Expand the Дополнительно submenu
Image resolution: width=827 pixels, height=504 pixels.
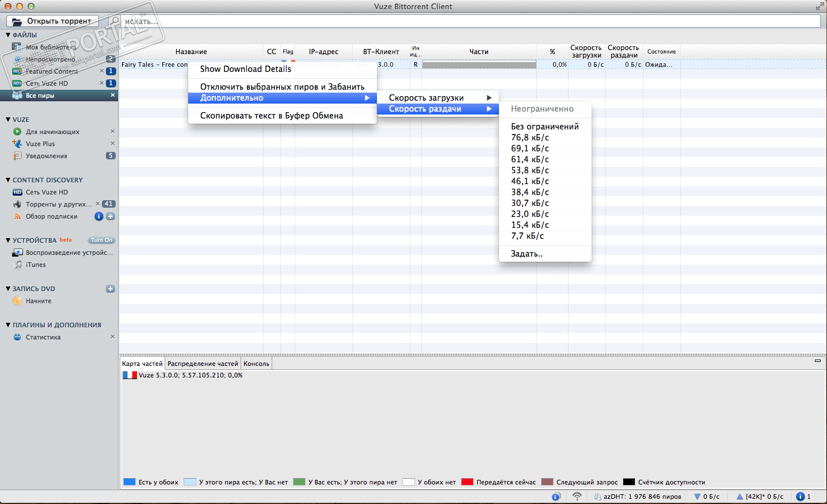point(283,98)
